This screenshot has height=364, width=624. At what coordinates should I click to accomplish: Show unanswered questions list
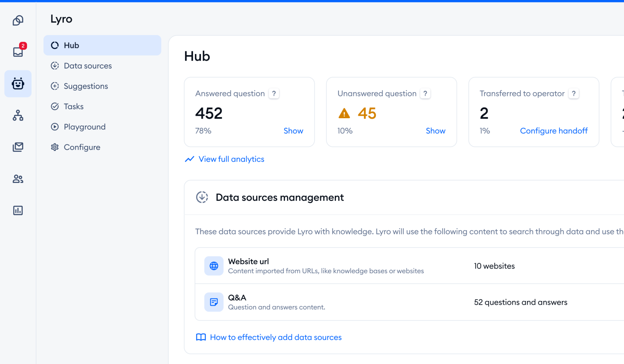pos(436,131)
